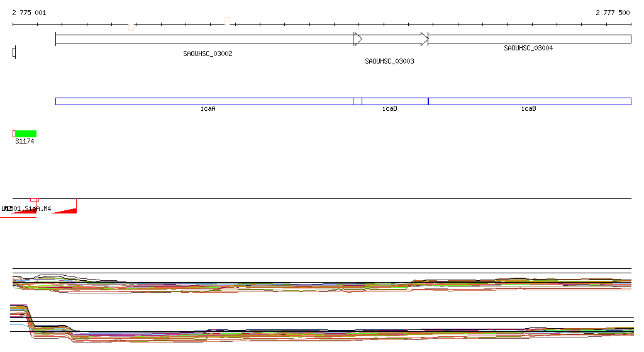This screenshot has width=644, height=352.
Task: Click the icaD text label
Action: click(x=389, y=109)
